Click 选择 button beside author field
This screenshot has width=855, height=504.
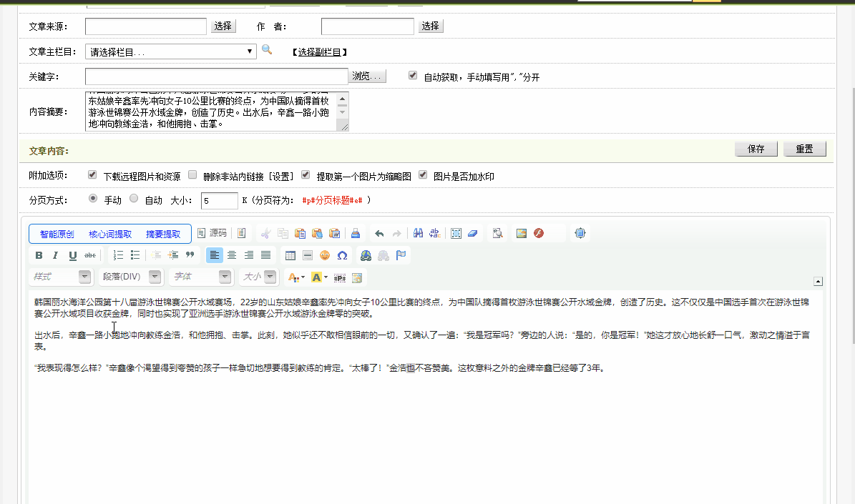tap(430, 26)
